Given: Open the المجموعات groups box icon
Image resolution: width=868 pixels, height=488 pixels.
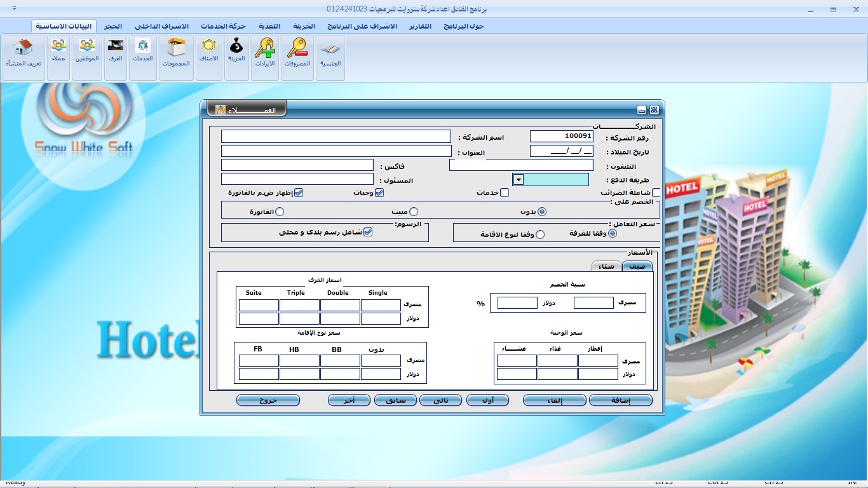Looking at the screenshot, I should pos(176,57).
